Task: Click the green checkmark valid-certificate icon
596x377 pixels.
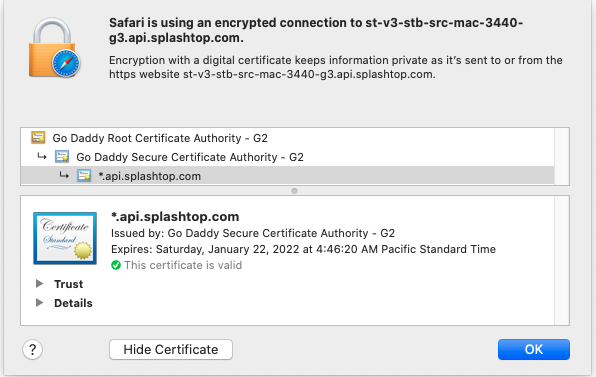Action: 116,265
